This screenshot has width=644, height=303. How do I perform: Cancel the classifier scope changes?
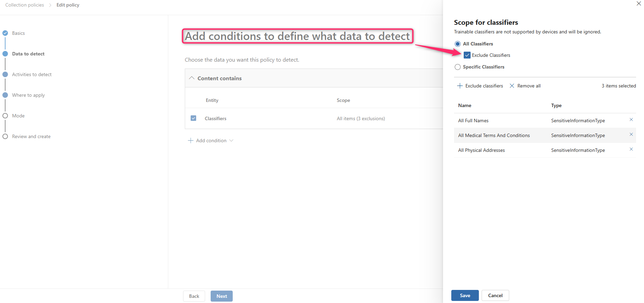(x=495, y=295)
